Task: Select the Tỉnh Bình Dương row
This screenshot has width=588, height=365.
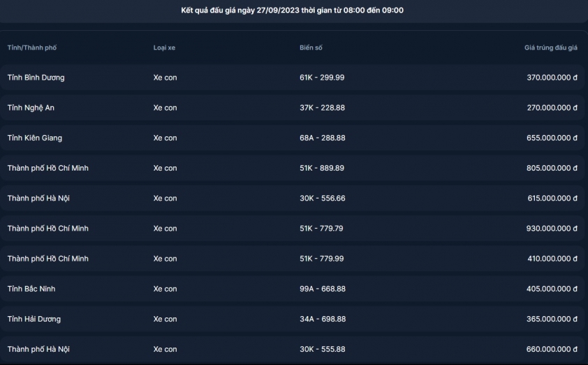Action: tap(292, 78)
